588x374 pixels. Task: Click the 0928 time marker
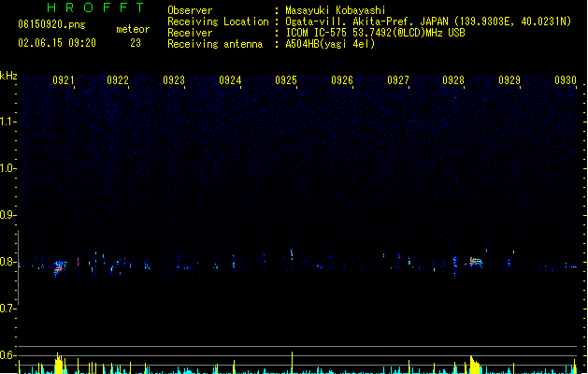click(453, 80)
